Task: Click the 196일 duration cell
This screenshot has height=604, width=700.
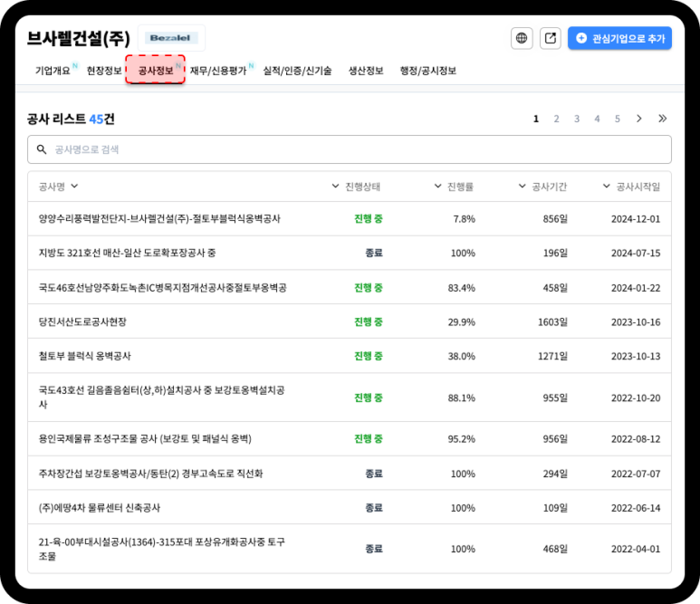Action: 555,254
